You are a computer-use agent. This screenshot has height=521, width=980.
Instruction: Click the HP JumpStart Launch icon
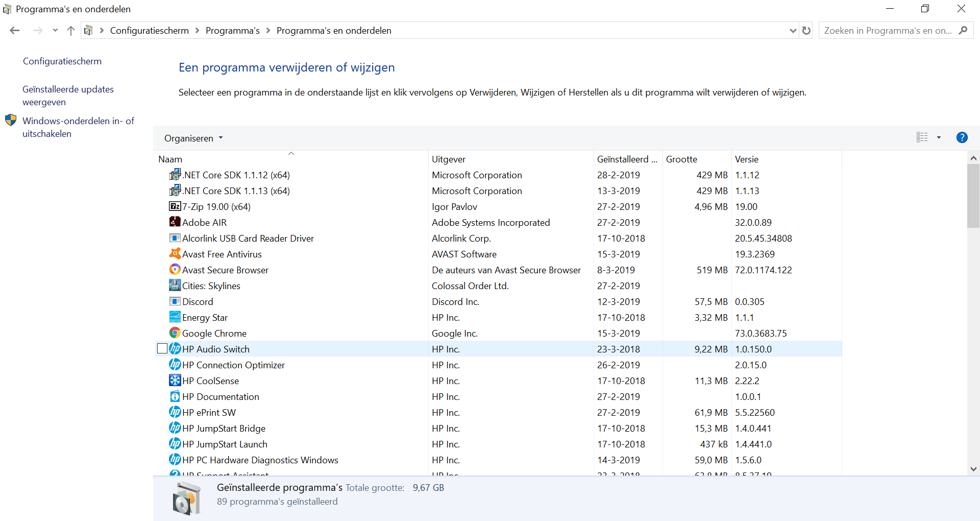(x=175, y=444)
